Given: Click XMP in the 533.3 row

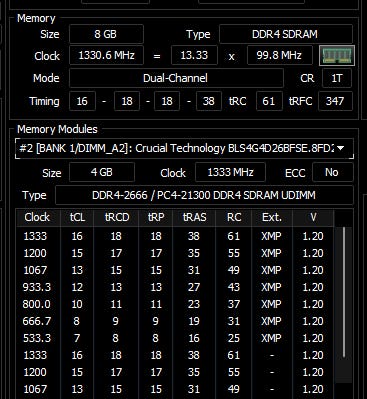Looking at the screenshot, I should pyautogui.click(x=271, y=338).
